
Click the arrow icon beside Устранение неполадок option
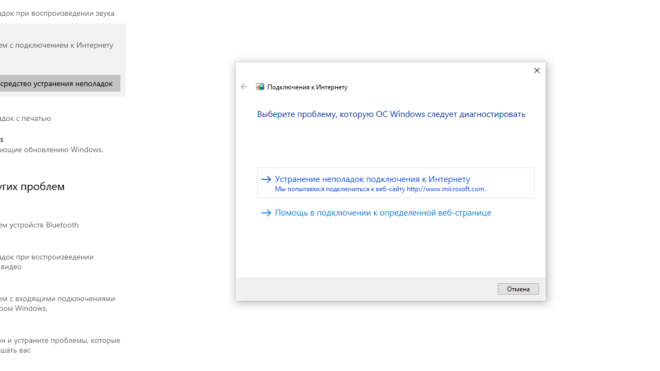pos(266,179)
